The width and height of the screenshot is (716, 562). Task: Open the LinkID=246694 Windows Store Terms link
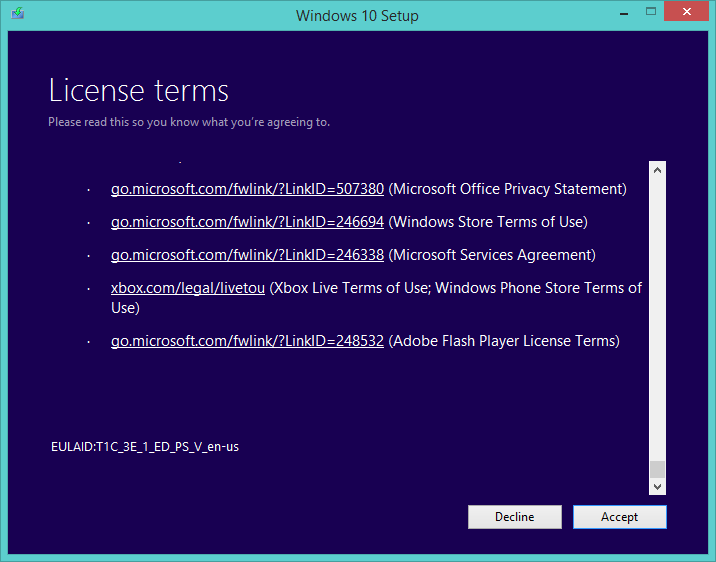(x=247, y=222)
